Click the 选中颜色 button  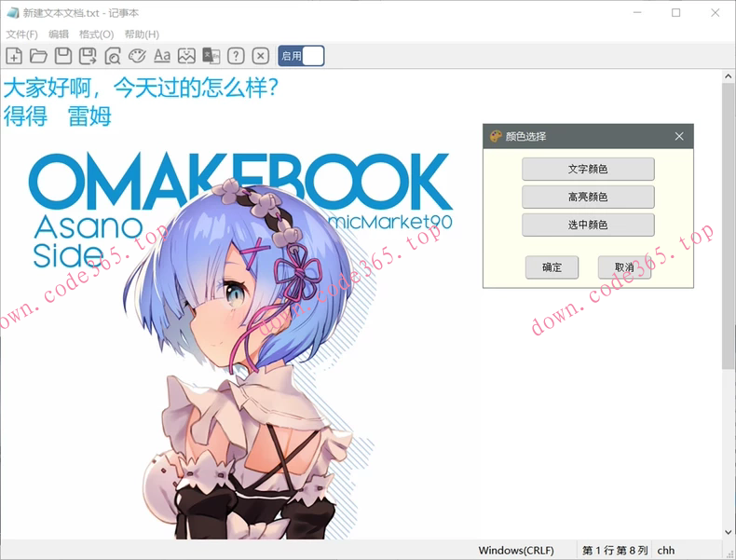click(588, 225)
